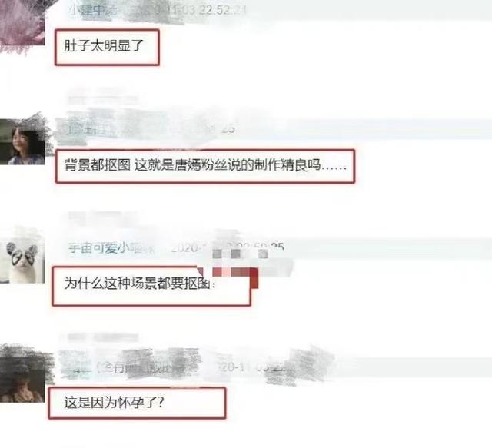This screenshot has width=492, height=448.
Task: Click the dark smudged avatar of the last commenter
Action: (22, 374)
